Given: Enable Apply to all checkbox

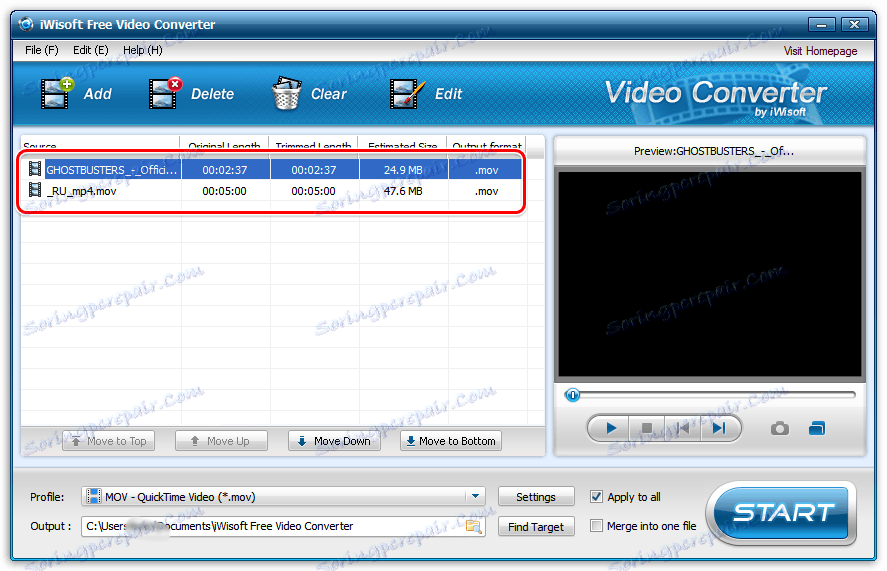Looking at the screenshot, I should coord(596,497).
